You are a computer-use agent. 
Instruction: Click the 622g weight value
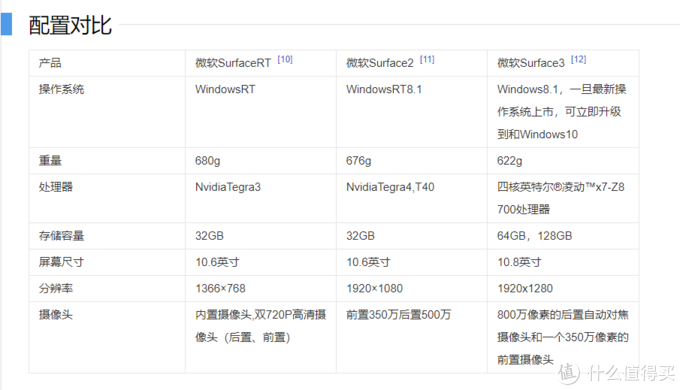pos(510,161)
